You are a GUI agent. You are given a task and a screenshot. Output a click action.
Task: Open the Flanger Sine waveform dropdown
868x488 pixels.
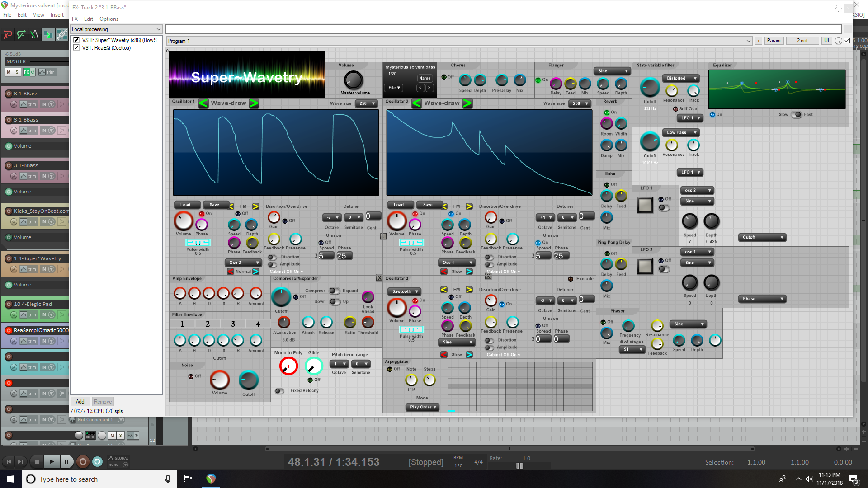pos(613,71)
